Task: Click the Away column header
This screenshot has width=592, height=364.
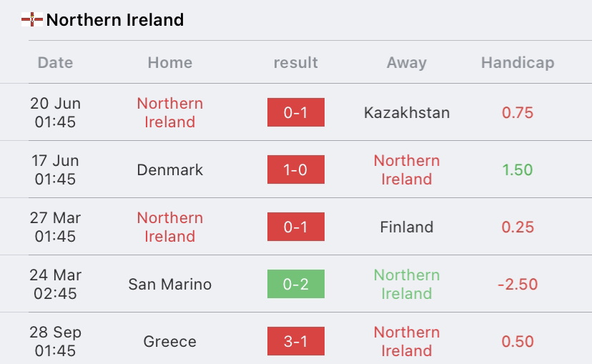Action: [407, 62]
